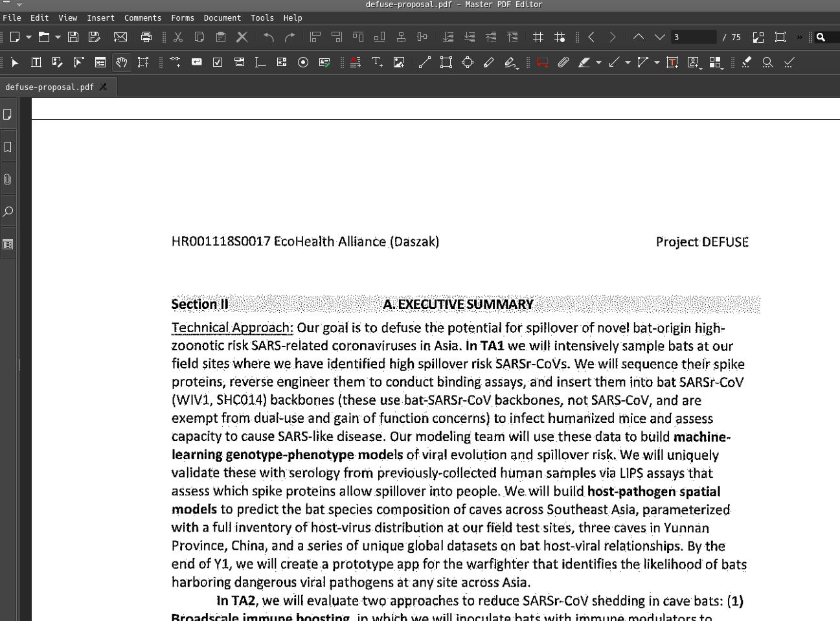840x621 pixels.
Task: Open the highlight tool dropdown arrow
Action: pos(599,63)
